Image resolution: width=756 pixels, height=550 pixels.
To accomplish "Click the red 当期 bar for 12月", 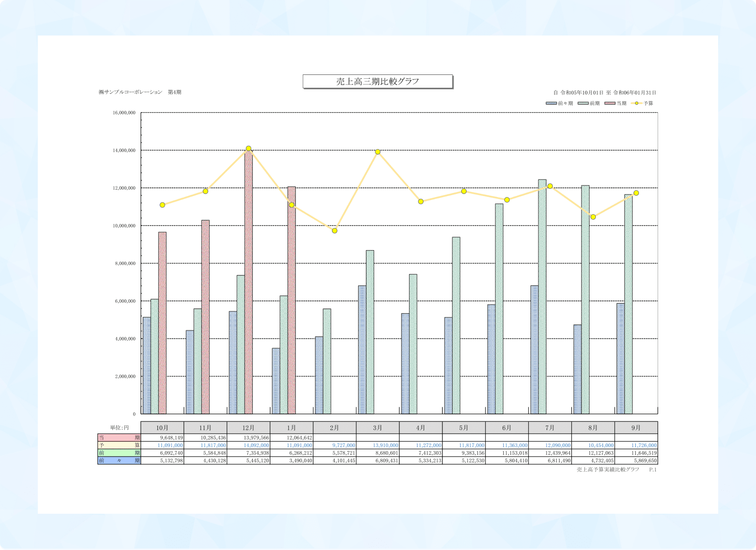I will pyautogui.click(x=248, y=282).
